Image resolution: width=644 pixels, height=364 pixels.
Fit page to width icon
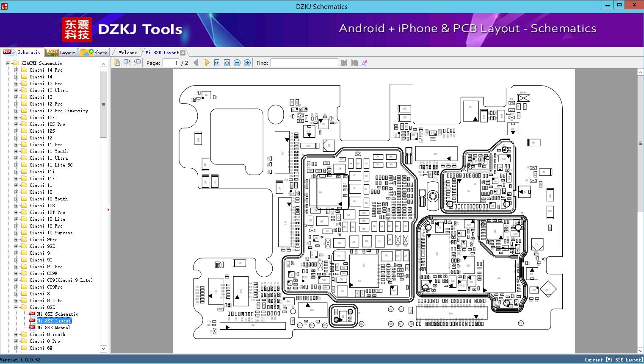[217, 63]
